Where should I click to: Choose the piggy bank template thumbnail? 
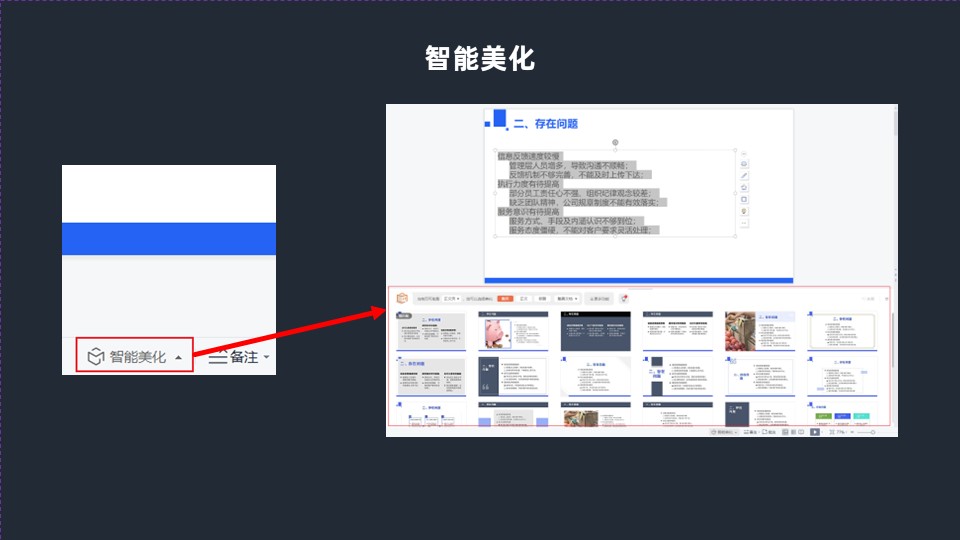pyautogui.click(x=513, y=331)
